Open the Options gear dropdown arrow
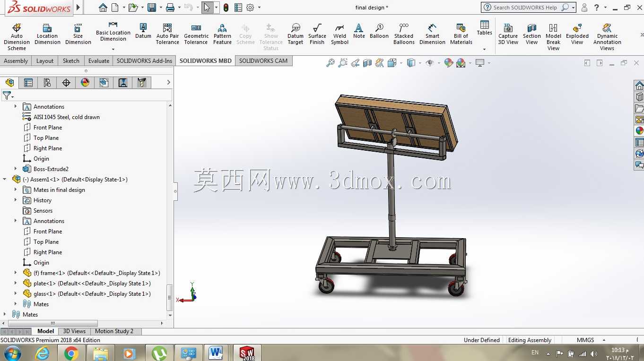644x361 pixels. 259,8
